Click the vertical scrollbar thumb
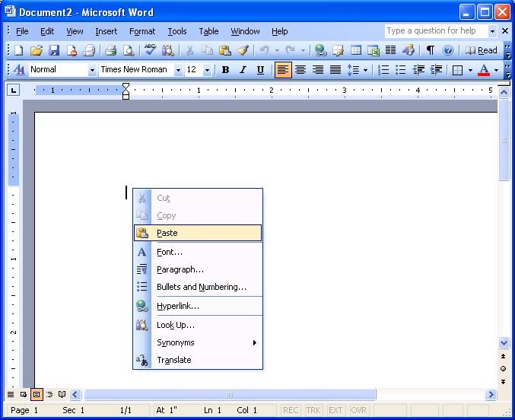The width and height of the screenshot is (515, 420). click(x=504, y=140)
